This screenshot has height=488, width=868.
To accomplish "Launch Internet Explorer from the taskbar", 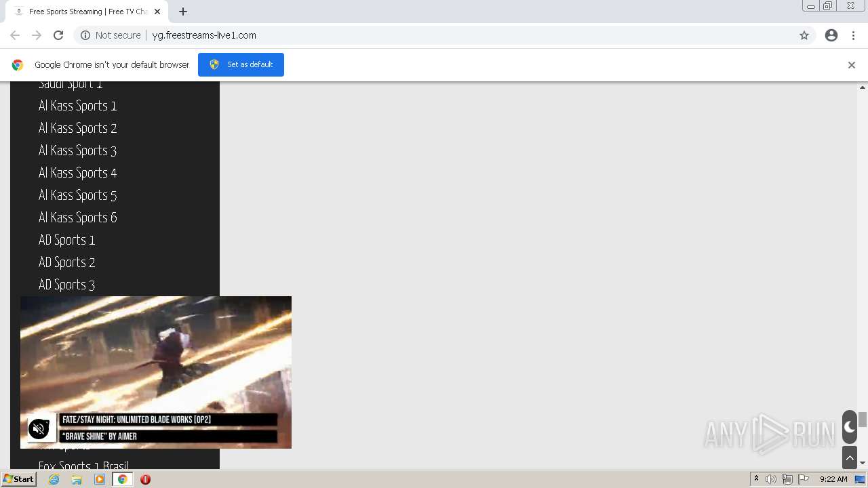I will pyautogui.click(x=54, y=479).
